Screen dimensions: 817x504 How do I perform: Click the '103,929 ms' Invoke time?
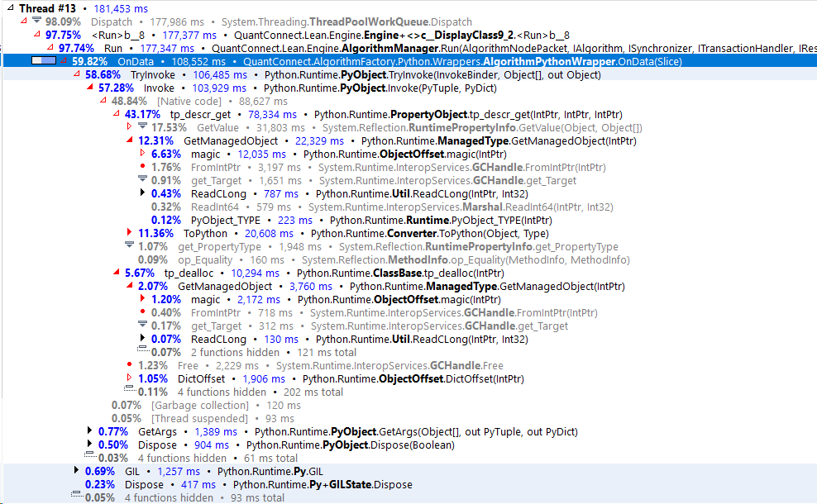click(219, 88)
